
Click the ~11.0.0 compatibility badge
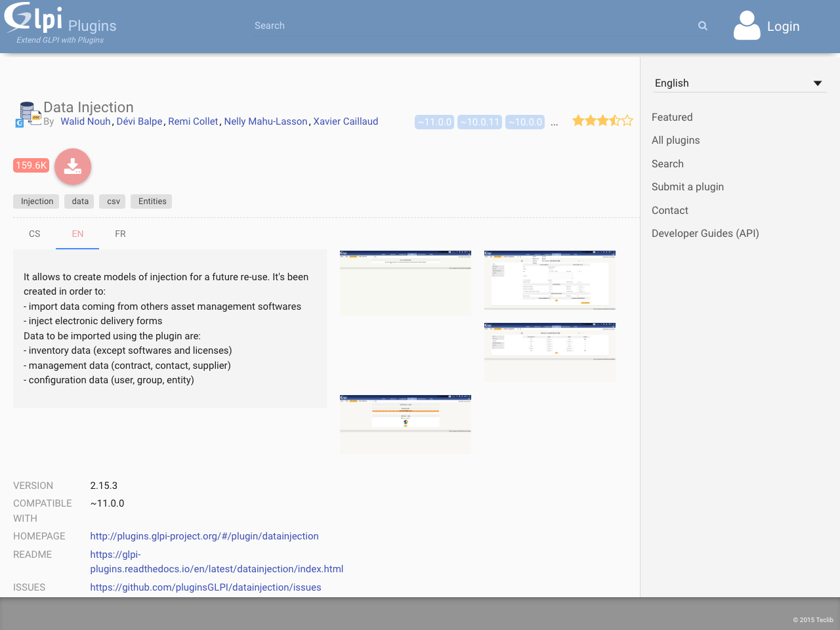(434, 122)
